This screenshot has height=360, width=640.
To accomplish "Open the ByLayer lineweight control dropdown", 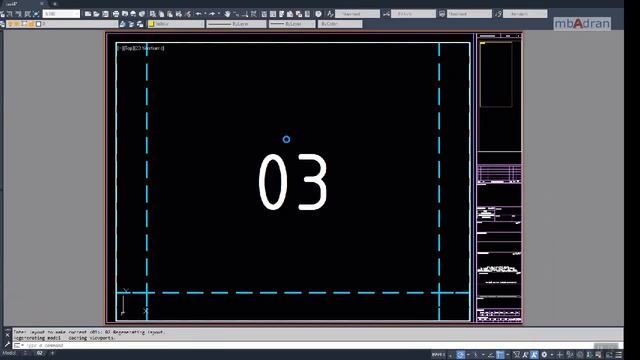I will [292, 24].
